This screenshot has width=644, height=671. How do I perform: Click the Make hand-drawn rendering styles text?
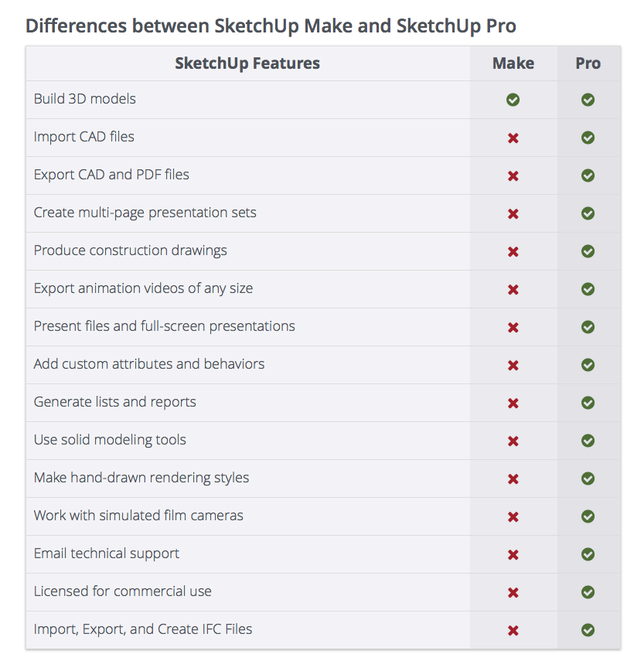click(141, 478)
